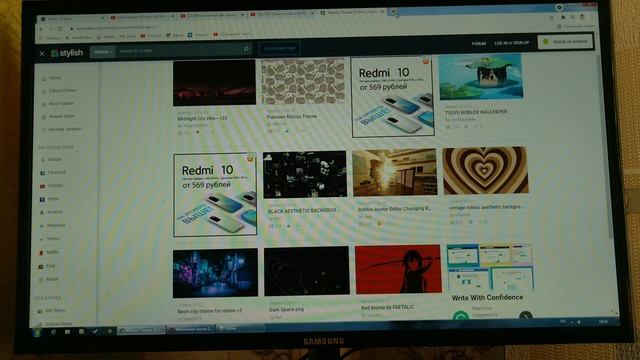The height and width of the screenshot is (360, 640).
Task: Click the Red Anime by FAETALIC title
Action: point(387,307)
